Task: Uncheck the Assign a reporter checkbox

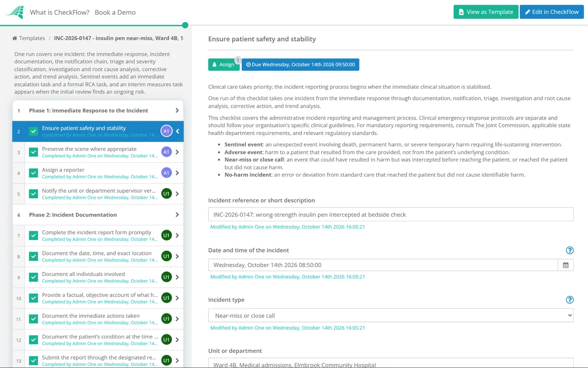Action: coord(34,173)
